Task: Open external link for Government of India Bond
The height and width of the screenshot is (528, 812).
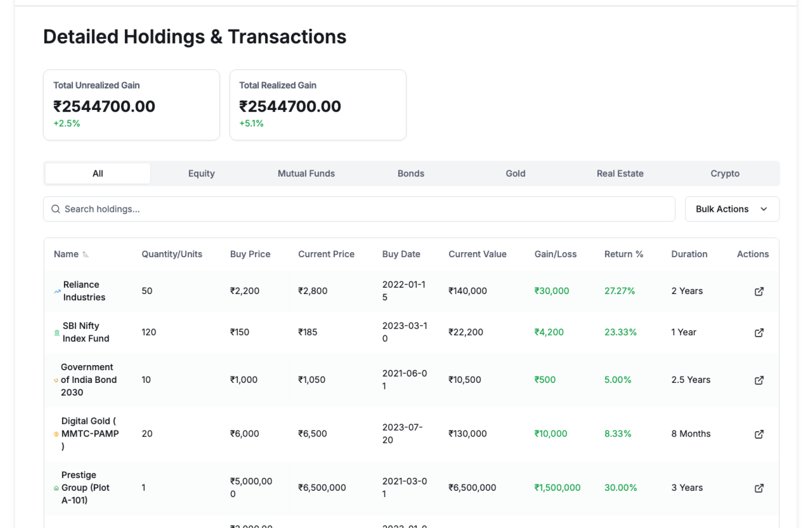Action: tap(759, 380)
